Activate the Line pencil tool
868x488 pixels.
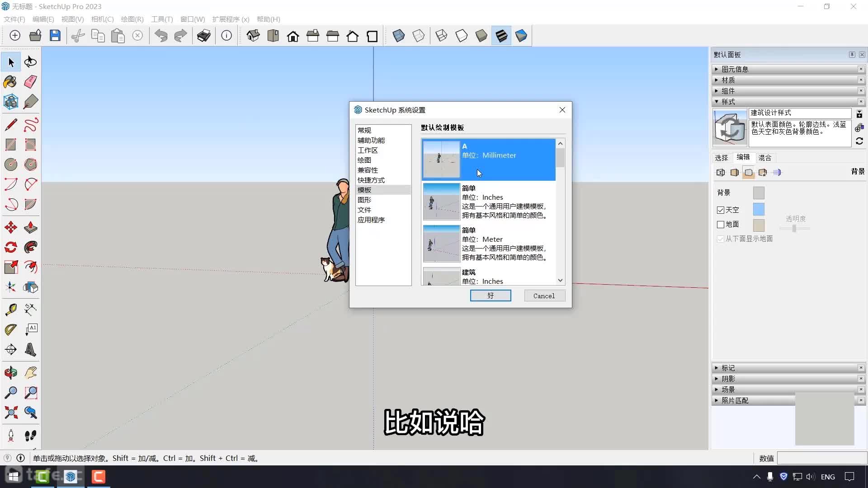tap(11, 125)
